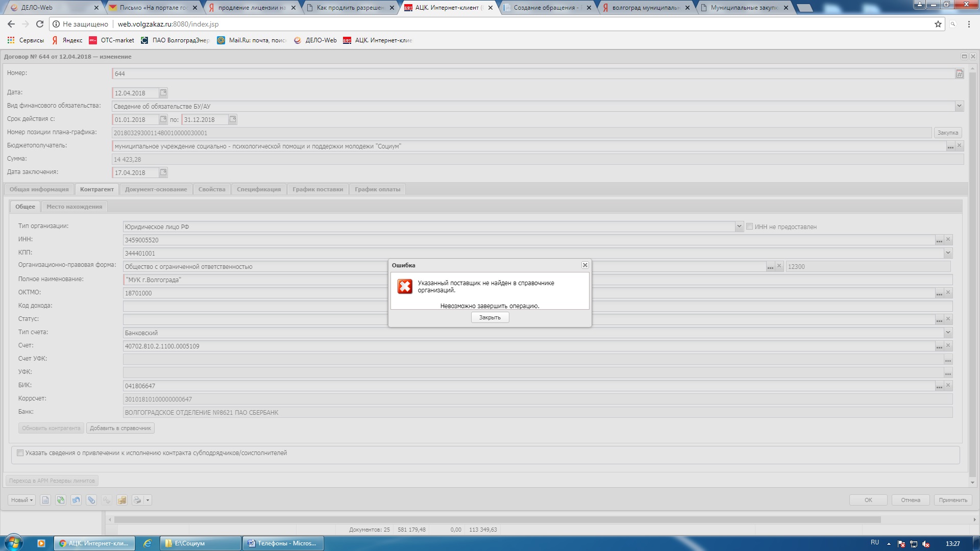Image resolution: width=980 pixels, height=551 pixels.
Task: Click the horizontal scrollbar at bottom
Action: click(498, 519)
